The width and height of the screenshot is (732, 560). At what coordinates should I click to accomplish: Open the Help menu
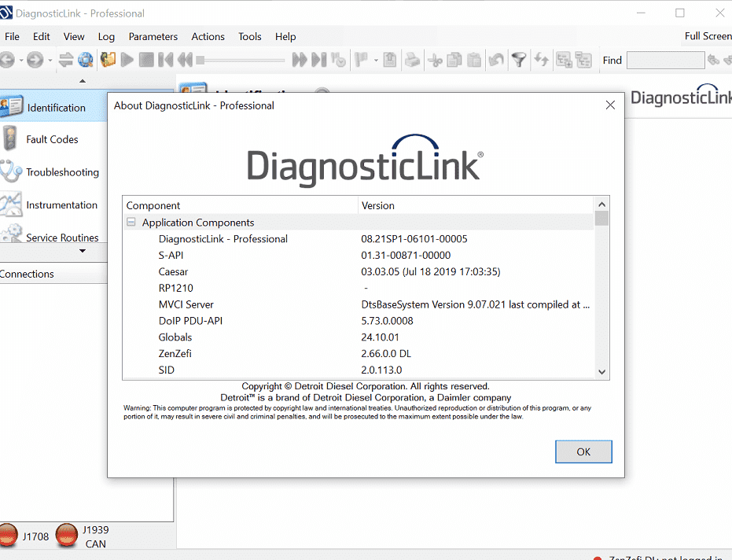(x=285, y=36)
